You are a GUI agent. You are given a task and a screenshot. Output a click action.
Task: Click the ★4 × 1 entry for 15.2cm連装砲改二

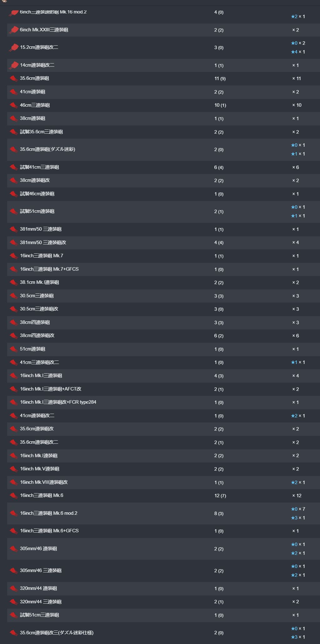298,52
